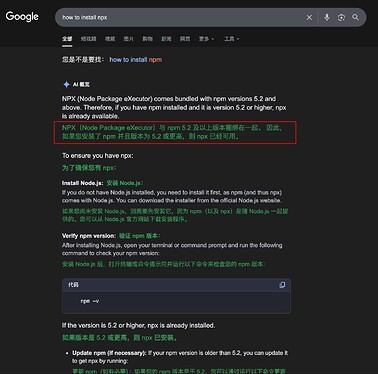Expand the 更多 dropdown
378x374 pixels.
(x=206, y=39)
